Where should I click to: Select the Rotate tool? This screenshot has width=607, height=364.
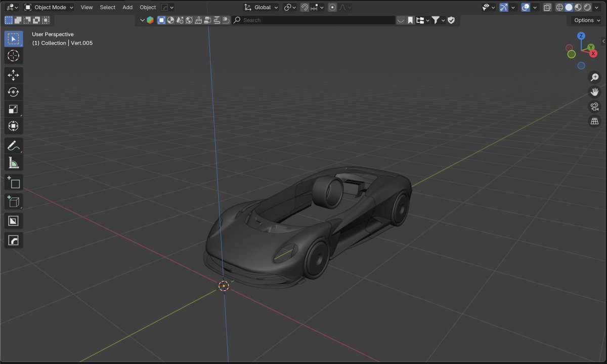[x=14, y=92]
